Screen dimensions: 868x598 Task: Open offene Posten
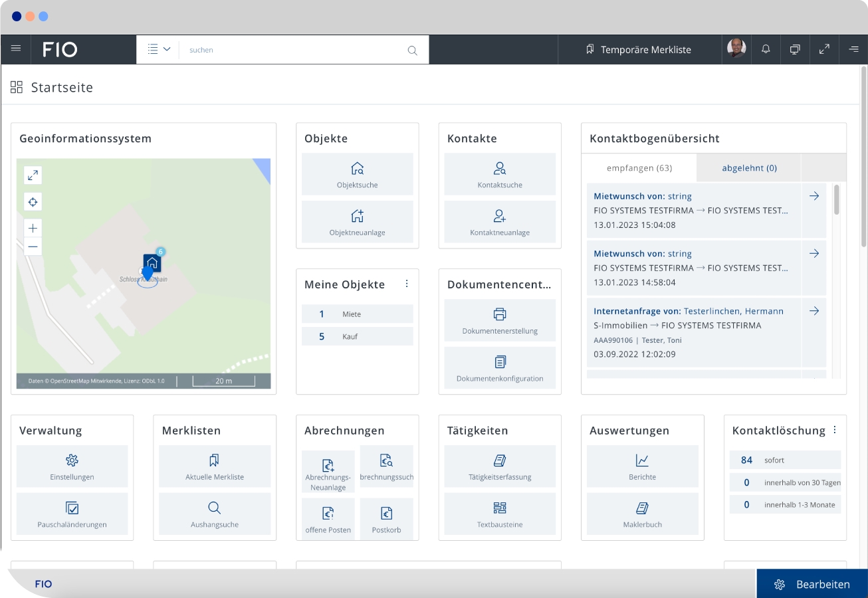click(328, 519)
